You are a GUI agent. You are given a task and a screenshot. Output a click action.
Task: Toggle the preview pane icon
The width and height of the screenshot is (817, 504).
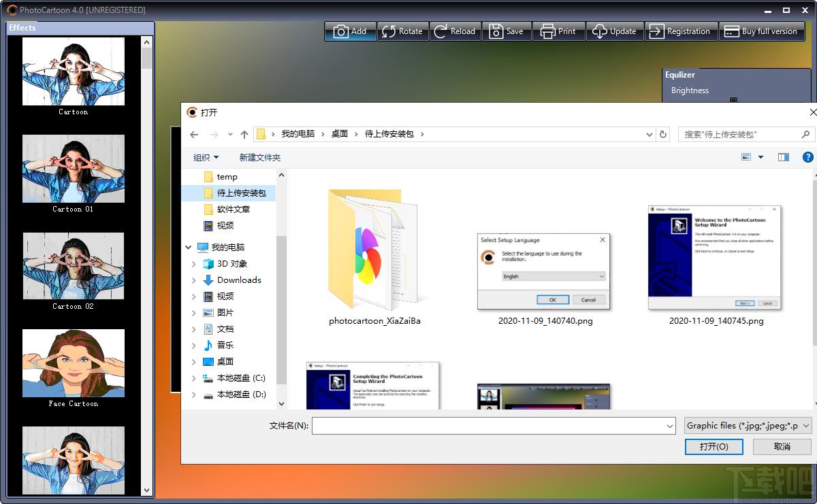(784, 157)
